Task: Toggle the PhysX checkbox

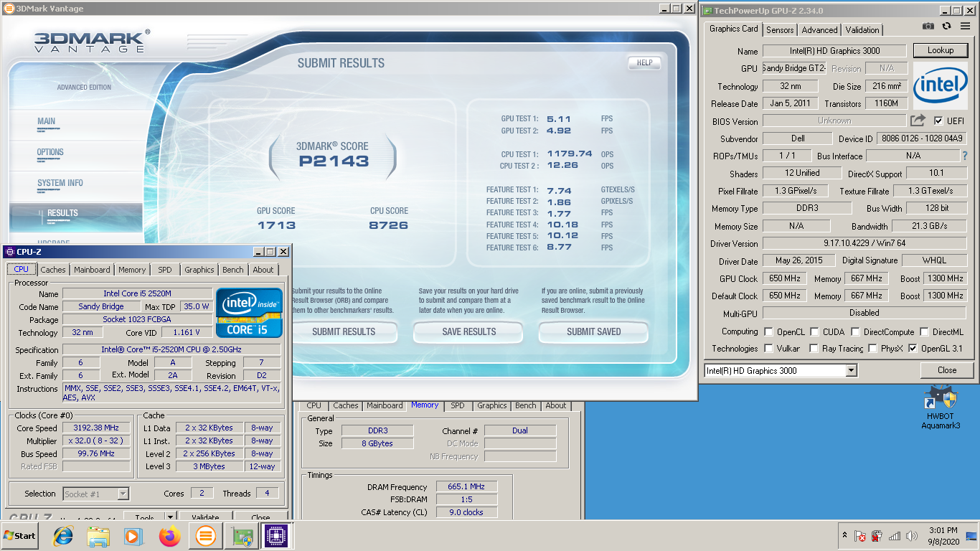Action: point(872,349)
